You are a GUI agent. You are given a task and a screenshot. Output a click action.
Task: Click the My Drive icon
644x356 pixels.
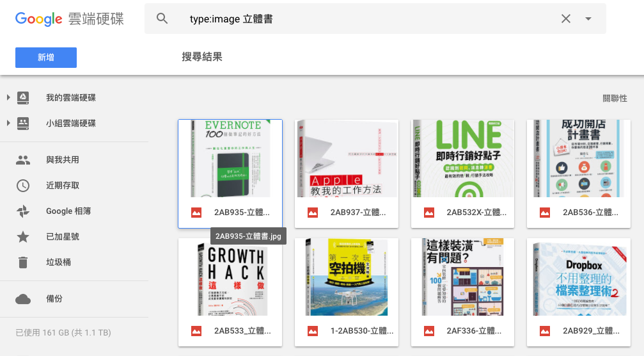point(23,97)
